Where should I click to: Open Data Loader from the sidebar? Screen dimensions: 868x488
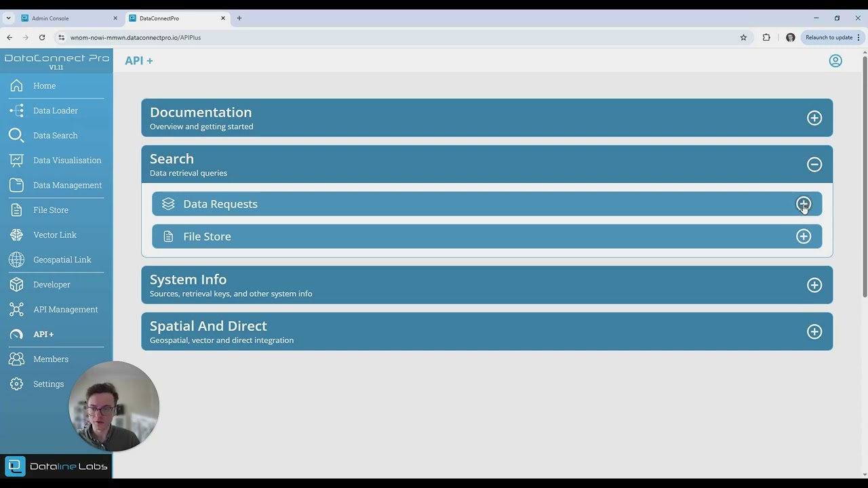tap(56, 110)
